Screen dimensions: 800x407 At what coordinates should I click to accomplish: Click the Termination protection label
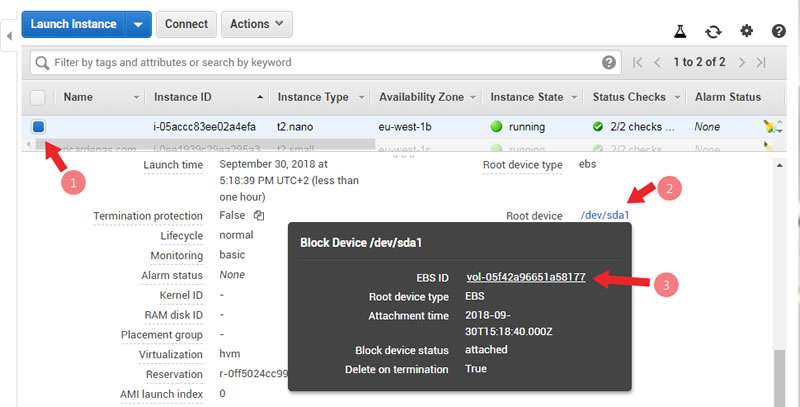[148, 216]
